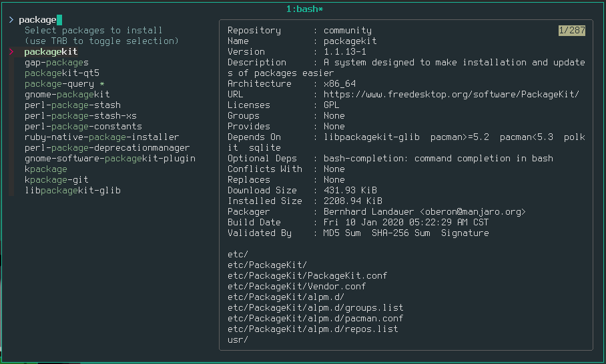Viewport: 606px width, 364px height.
Task: Click the usr/ path line
Action: (238, 340)
